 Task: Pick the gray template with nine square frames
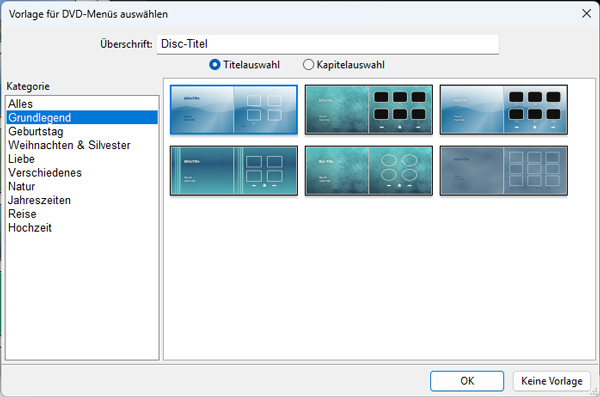pos(504,171)
